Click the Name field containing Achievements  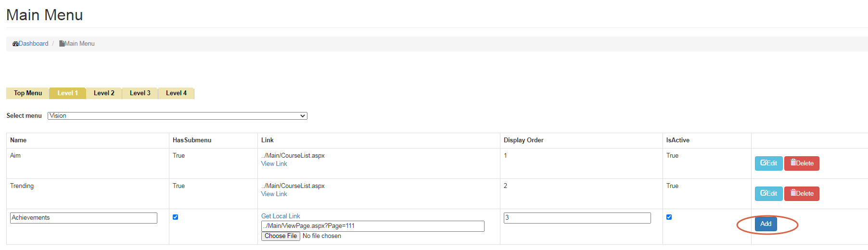coord(84,218)
